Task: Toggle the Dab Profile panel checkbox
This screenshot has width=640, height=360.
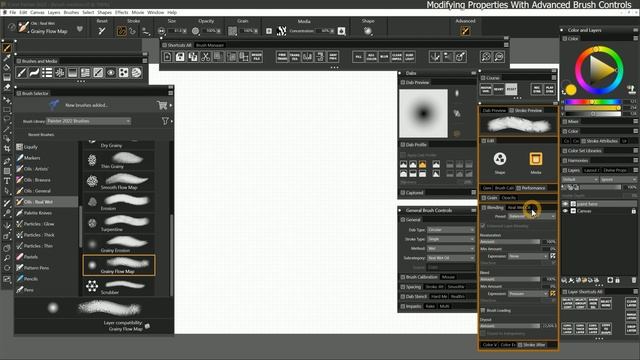Action: 403,145
